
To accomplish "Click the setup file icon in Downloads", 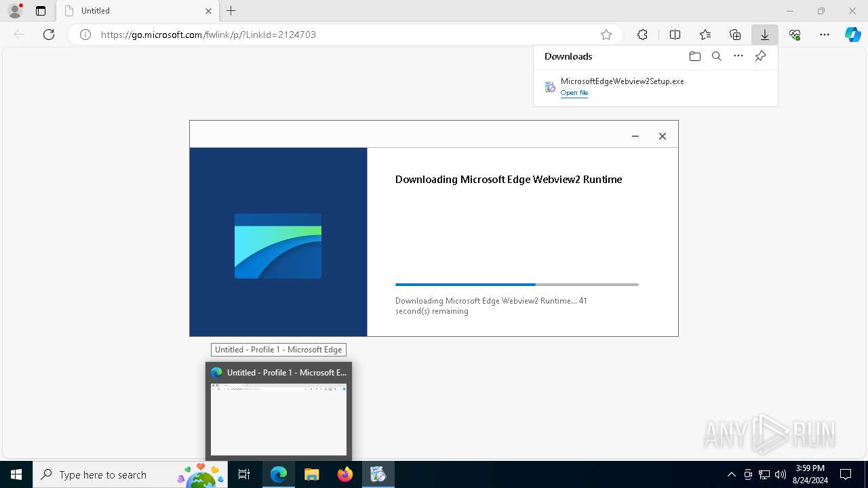I will pyautogui.click(x=550, y=87).
